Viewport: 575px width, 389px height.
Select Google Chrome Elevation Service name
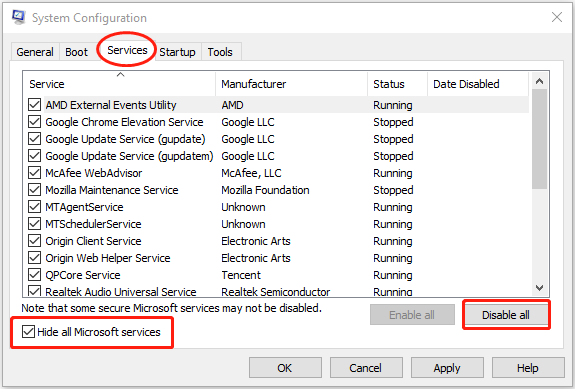(x=124, y=122)
